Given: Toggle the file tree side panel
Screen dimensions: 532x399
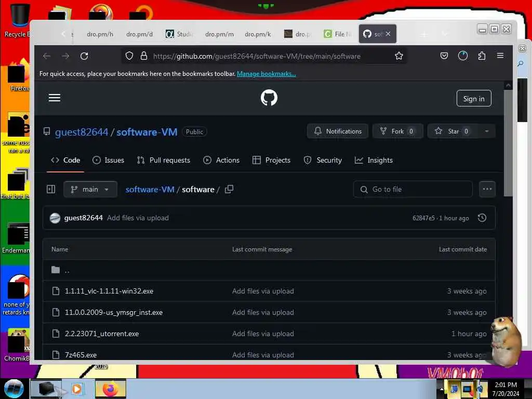Looking at the screenshot, I should point(51,189).
